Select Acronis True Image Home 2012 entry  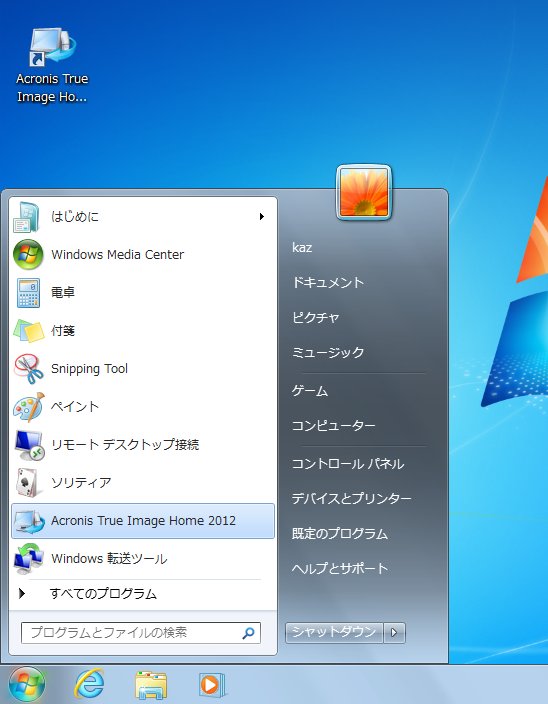(143, 521)
